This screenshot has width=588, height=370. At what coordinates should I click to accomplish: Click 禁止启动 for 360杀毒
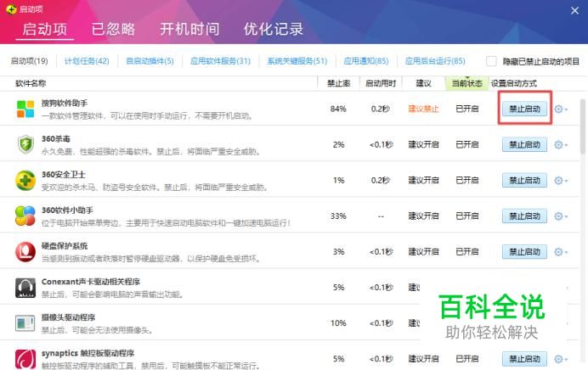pyautogui.click(x=524, y=144)
